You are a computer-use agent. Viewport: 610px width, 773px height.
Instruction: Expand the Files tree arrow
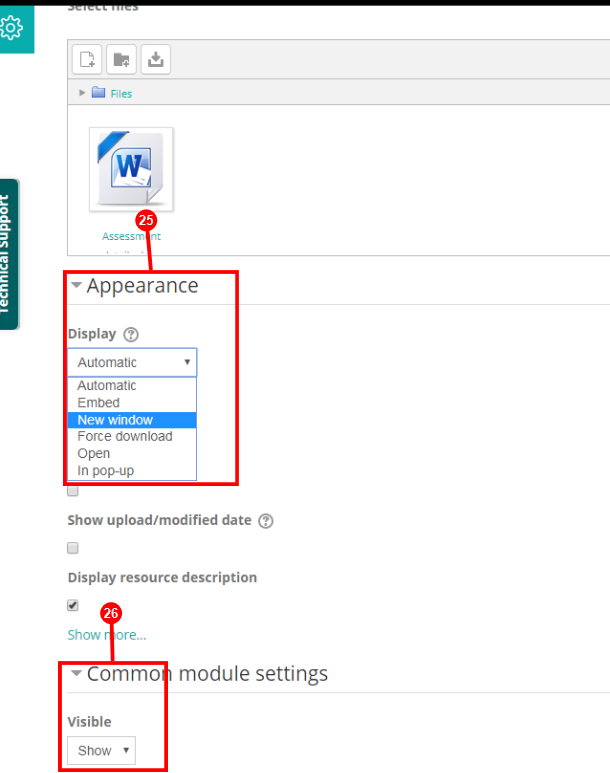pyautogui.click(x=82, y=93)
